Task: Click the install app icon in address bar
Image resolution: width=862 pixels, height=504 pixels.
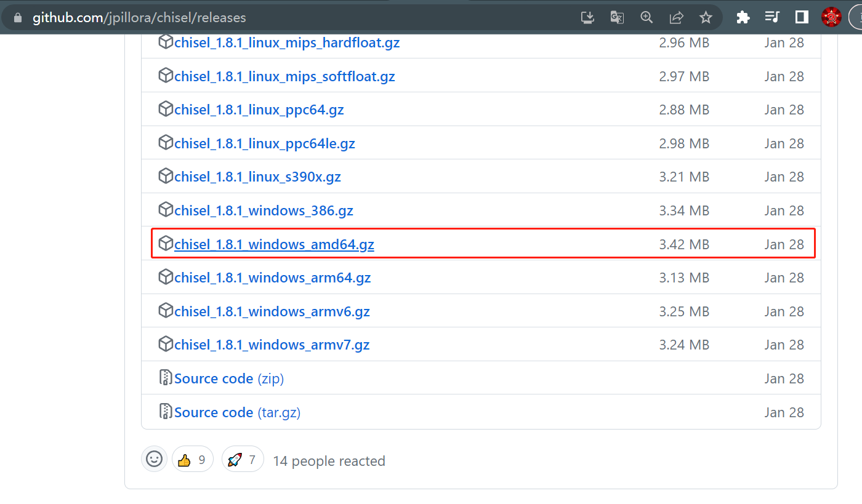Action: pyautogui.click(x=587, y=17)
